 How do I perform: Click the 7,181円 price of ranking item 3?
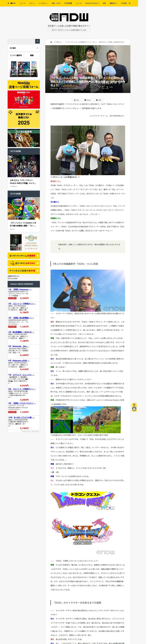point(24,327)
